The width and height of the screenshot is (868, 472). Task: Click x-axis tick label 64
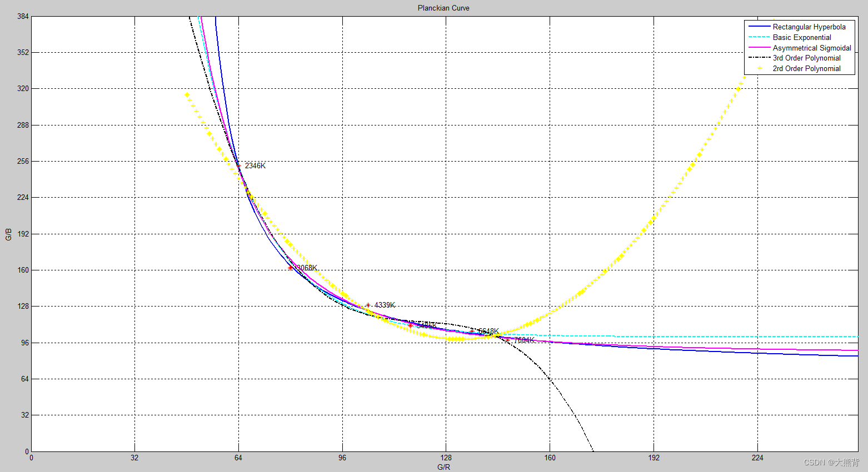238,458
